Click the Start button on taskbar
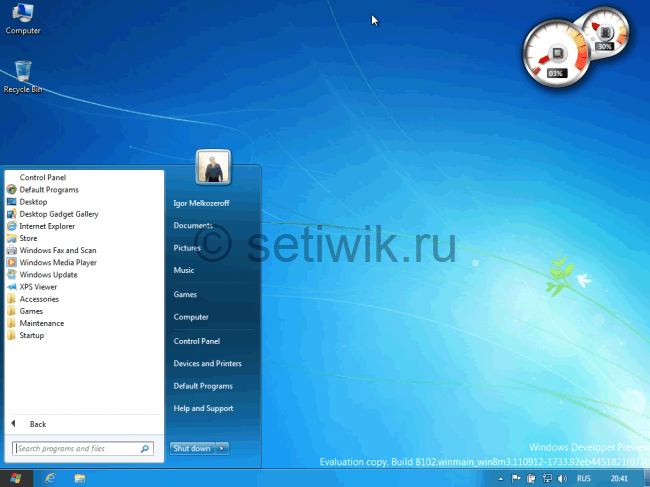 16,479
